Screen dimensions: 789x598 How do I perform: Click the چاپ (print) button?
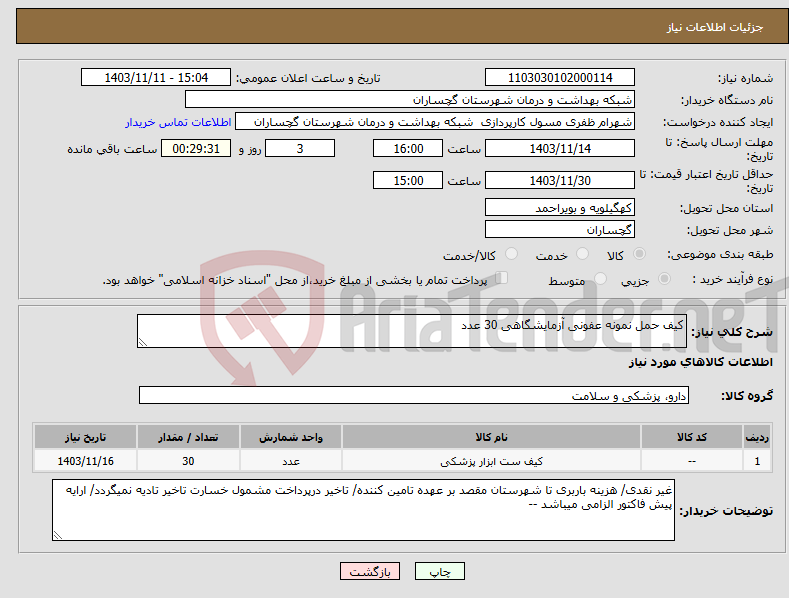439,571
